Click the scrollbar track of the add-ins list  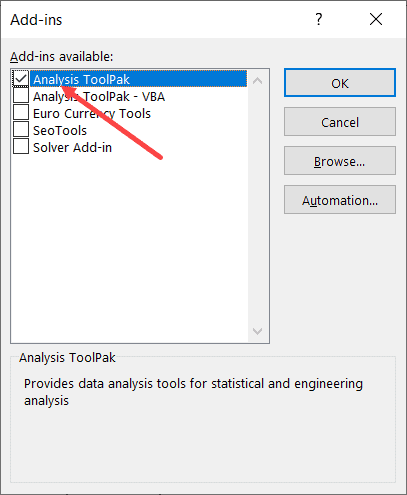click(257, 206)
